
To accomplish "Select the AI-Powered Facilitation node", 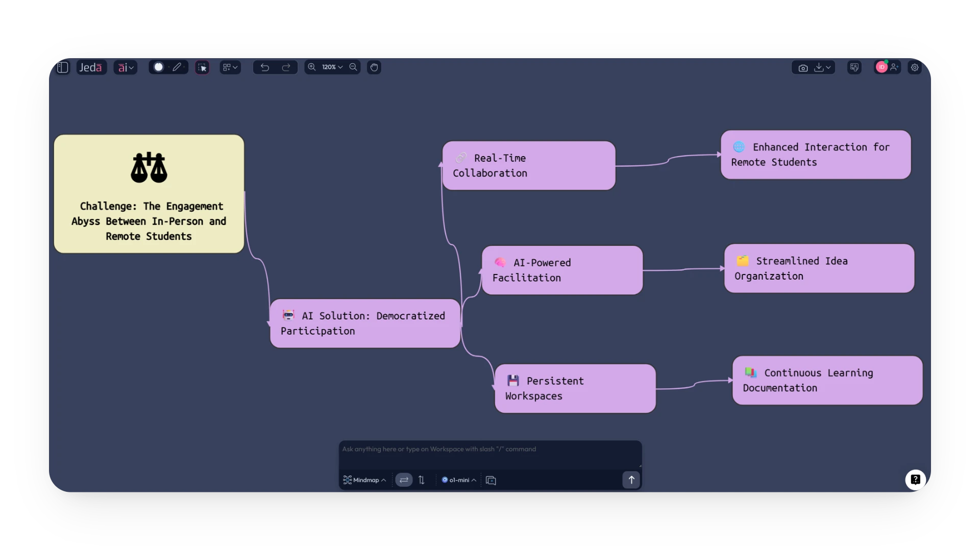I will pos(562,270).
